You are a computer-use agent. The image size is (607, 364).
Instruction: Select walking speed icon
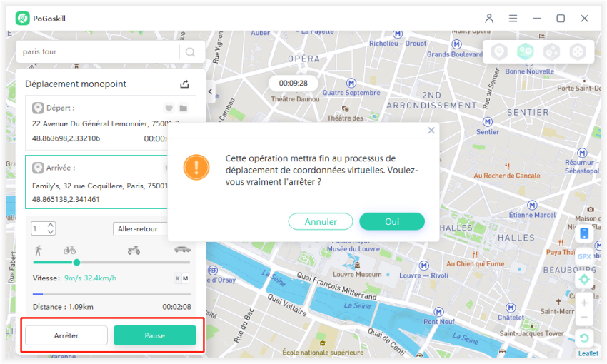coord(38,251)
